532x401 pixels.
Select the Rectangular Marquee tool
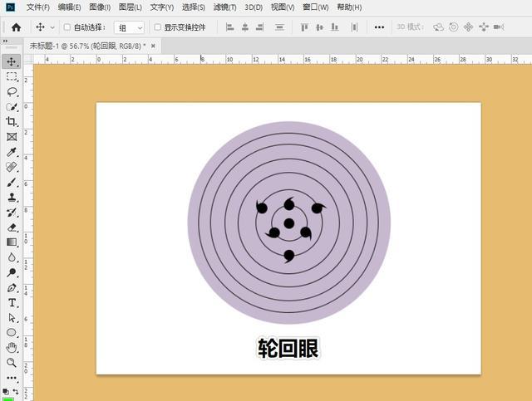[12, 76]
